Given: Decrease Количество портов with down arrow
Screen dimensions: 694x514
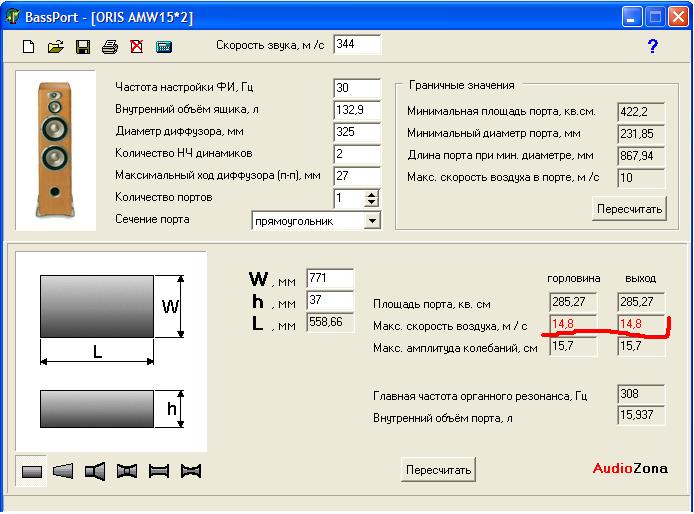Looking at the screenshot, I should (372, 203).
